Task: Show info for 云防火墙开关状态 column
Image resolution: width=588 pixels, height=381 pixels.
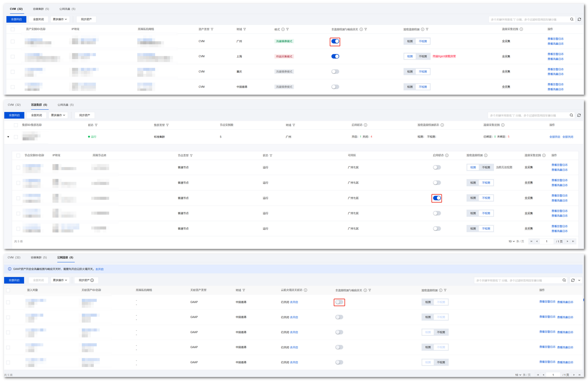Action: (x=306, y=290)
